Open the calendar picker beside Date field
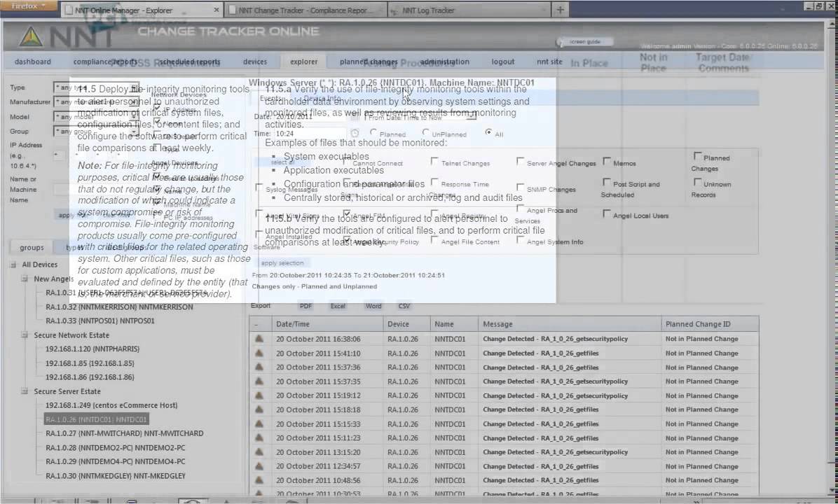The image size is (838, 504). point(355,116)
